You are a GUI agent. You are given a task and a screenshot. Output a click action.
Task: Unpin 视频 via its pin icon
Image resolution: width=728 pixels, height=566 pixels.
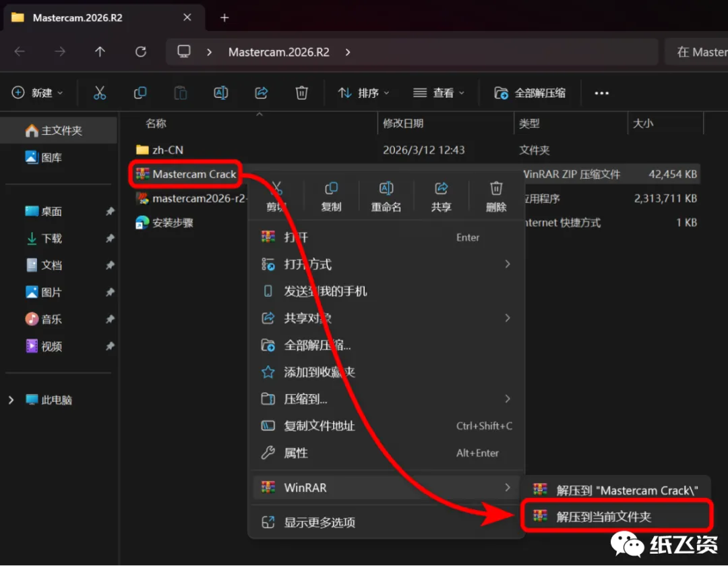110,346
